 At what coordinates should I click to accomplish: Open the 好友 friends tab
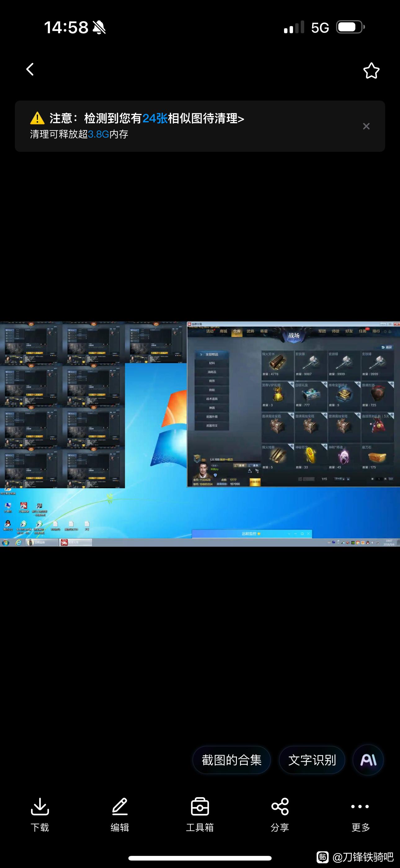349,331
